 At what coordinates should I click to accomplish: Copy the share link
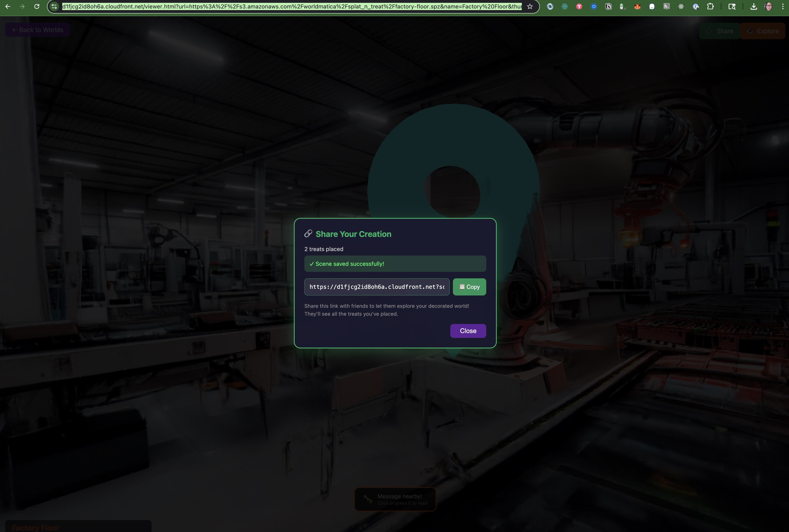[x=469, y=287]
